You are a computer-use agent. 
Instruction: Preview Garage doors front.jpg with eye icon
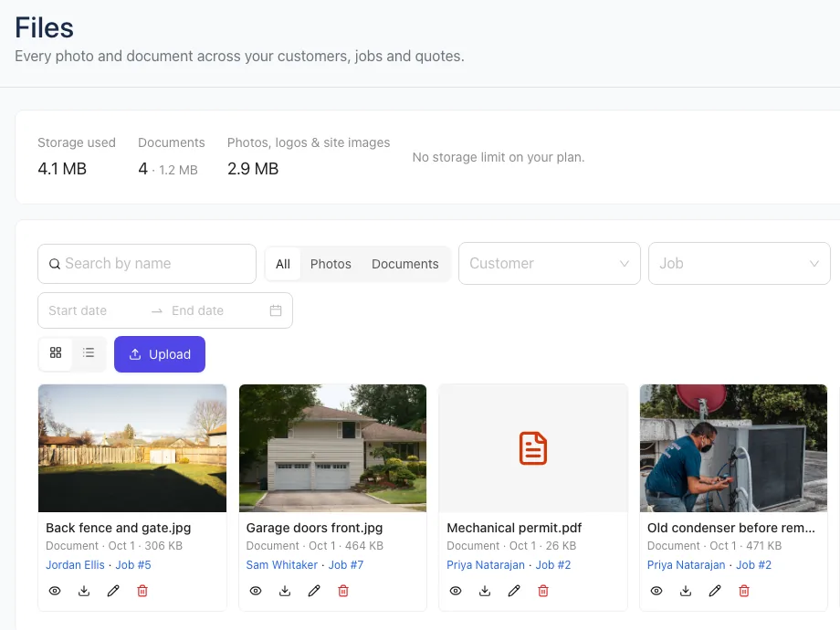[x=256, y=591]
